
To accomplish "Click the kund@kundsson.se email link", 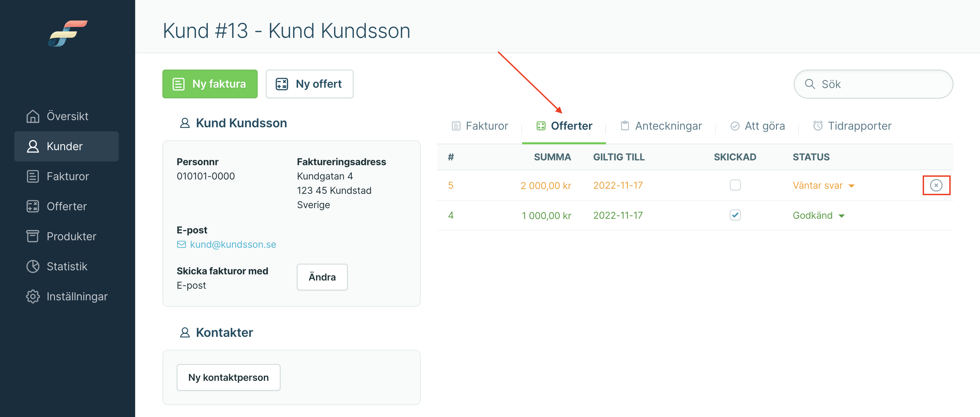I will point(233,244).
